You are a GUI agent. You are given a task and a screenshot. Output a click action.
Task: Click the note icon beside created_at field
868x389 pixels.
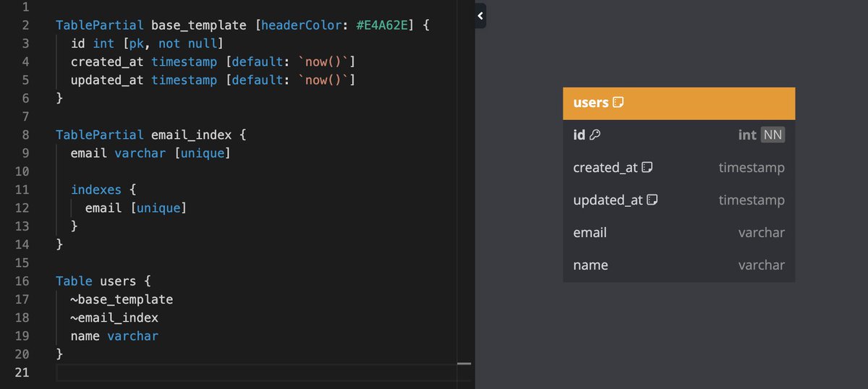click(647, 168)
